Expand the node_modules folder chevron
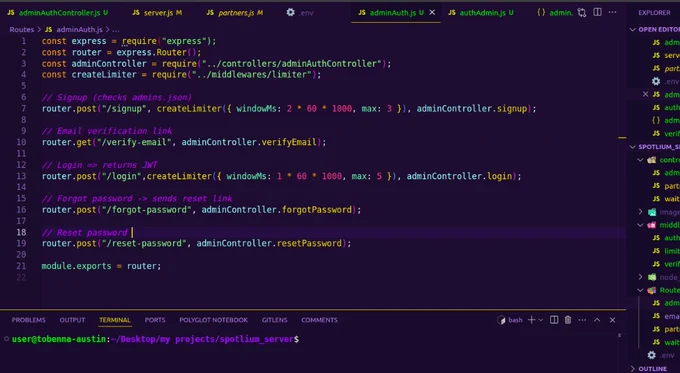This screenshot has width=680, height=373. pyautogui.click(x=641, y=277)
